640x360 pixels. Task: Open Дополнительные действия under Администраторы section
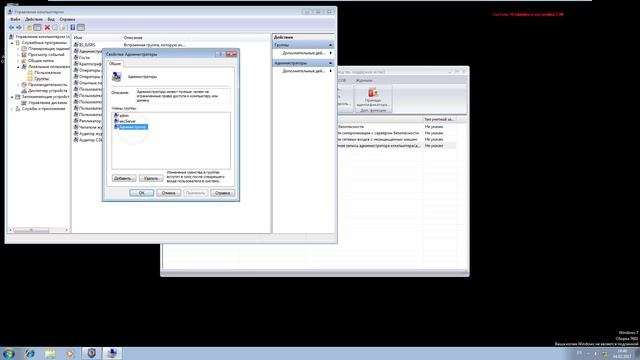[x=304, y=71]
